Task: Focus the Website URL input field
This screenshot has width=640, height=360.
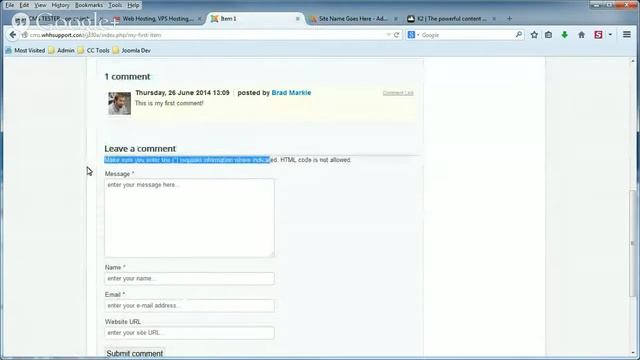Action: 189,333
